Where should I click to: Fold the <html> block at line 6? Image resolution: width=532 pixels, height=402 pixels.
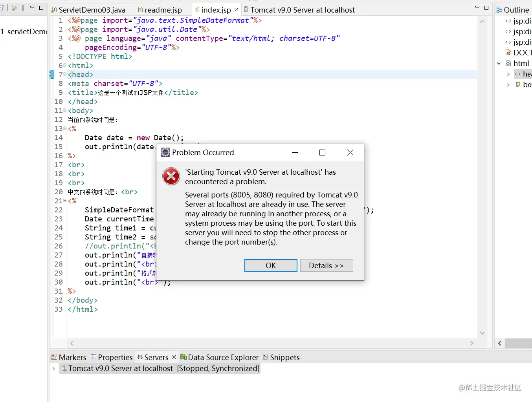pos(65,66)
